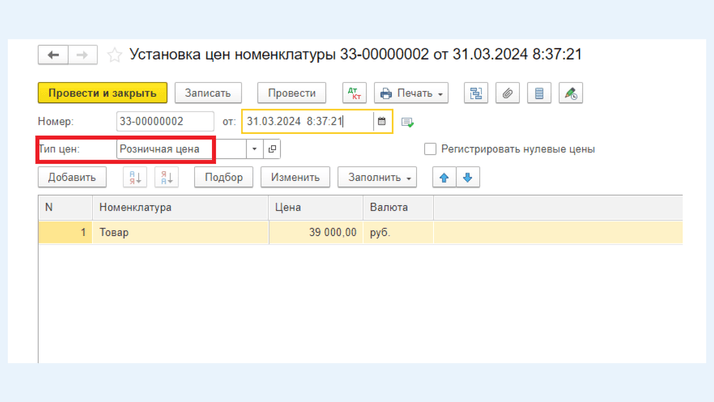The height and width of the screenshot is (402, 714).
Task: Open the calendar date picker
Action: click(x=382, y=122)
